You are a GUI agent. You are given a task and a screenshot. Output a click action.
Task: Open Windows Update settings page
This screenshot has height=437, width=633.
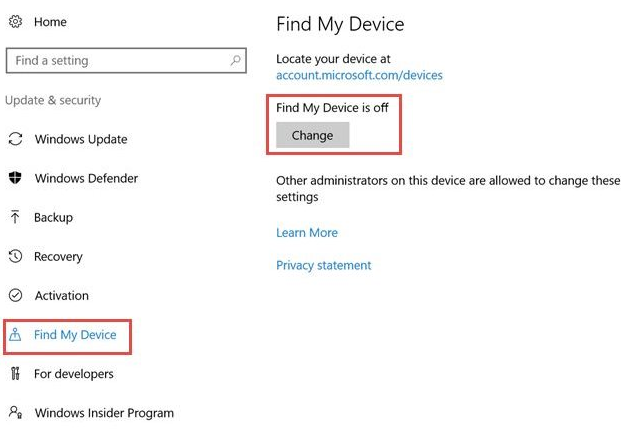(x=80, y=139)
